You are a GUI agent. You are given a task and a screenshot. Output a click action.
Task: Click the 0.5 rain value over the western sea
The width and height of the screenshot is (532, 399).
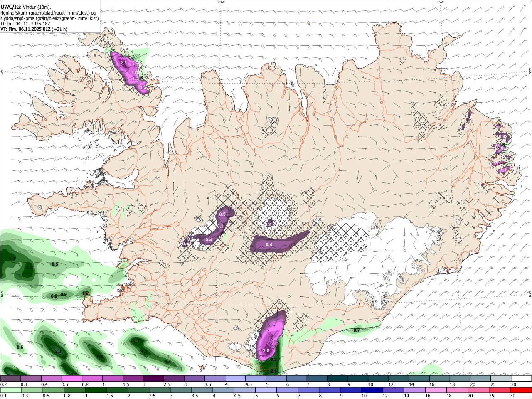click(55, 264)
